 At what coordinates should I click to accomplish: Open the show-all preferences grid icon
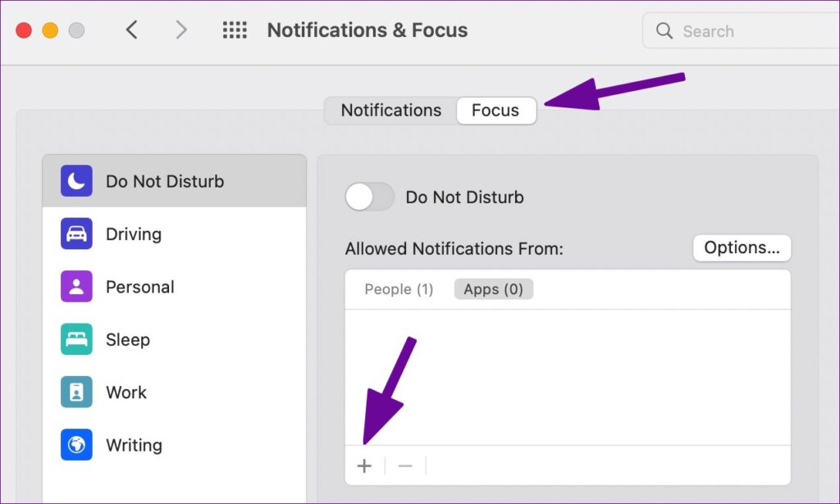(235, 30)
